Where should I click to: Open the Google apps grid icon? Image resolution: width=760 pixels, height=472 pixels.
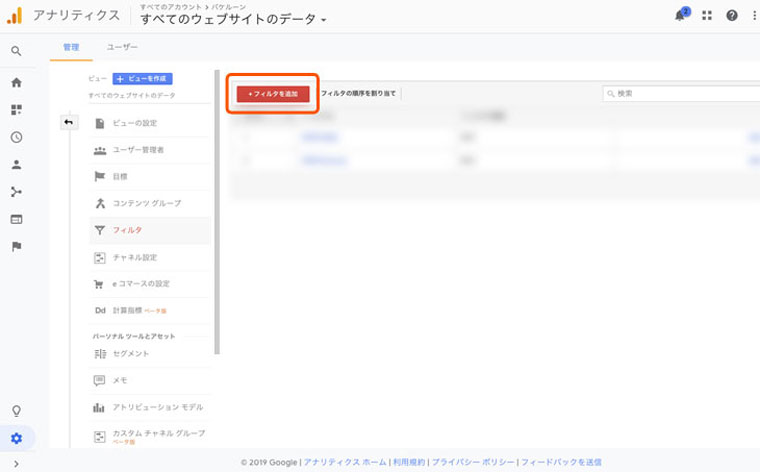click(x=707, y=16)
